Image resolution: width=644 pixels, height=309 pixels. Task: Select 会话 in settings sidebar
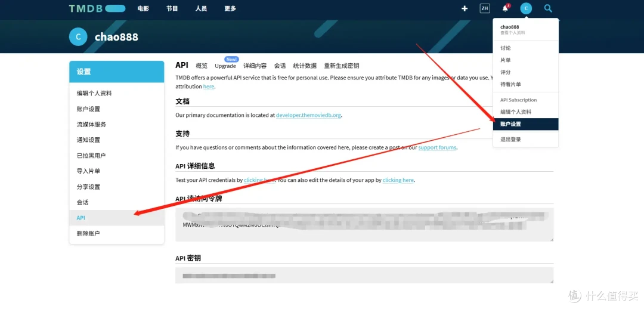(x=117, y=203)
